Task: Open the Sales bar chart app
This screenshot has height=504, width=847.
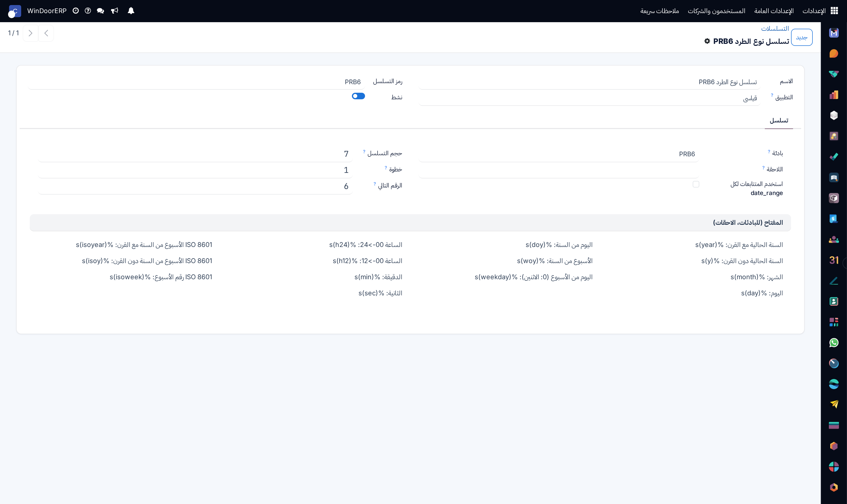Action: coord(834,95)
